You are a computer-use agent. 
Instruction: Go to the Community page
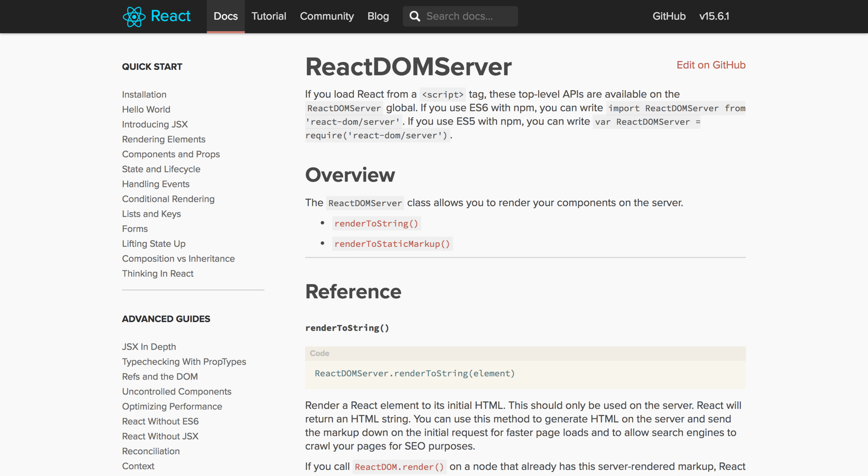pos(326,16)
